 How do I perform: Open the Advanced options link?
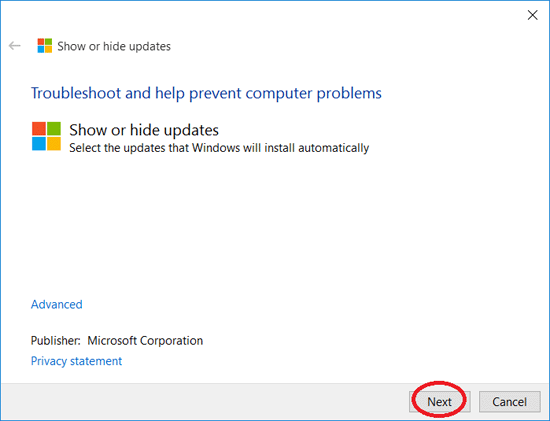point(56,304)
